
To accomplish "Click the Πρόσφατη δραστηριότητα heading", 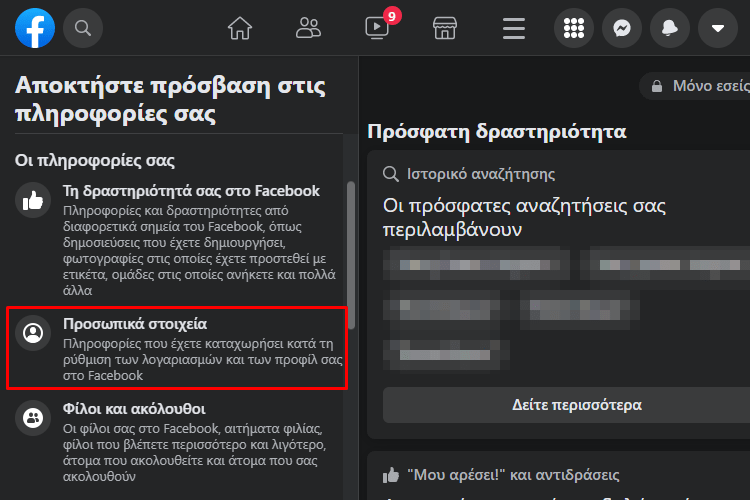I will [497, 132].
